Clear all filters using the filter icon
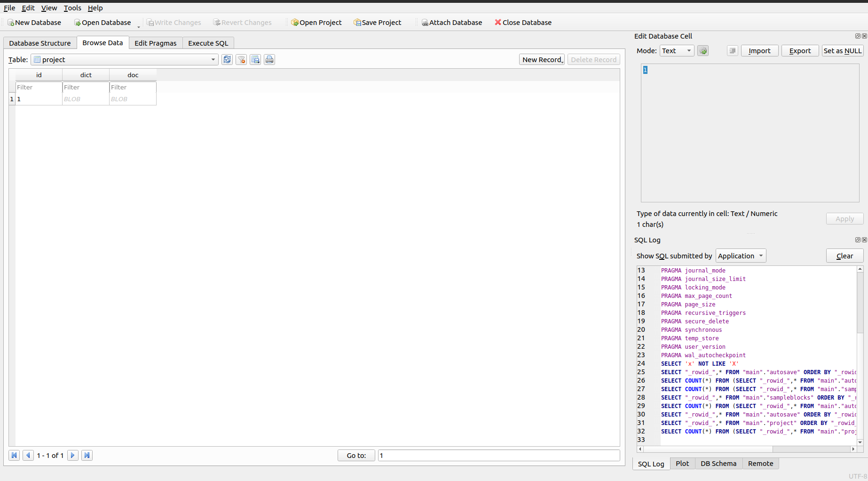Image resolution: width=868 pixels, height=481 pixels. (x=241, y=60)
